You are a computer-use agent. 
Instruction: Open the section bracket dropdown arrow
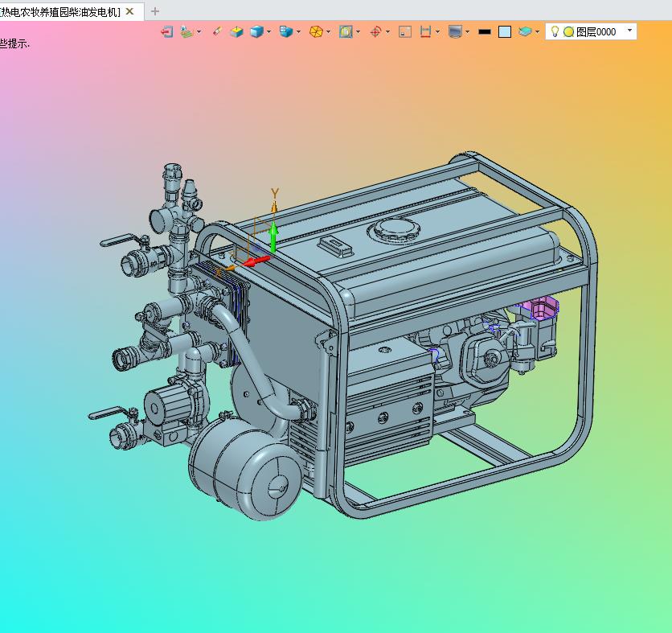pos(437,31)
